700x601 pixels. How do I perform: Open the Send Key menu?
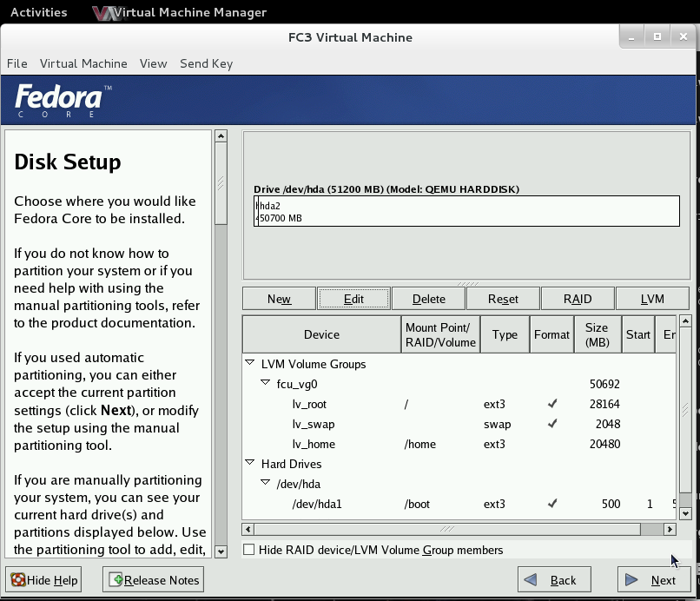coord(206,63)
